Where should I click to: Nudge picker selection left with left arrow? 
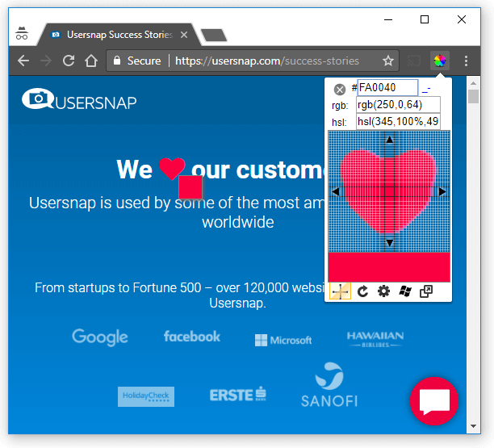tap(336, 191)
